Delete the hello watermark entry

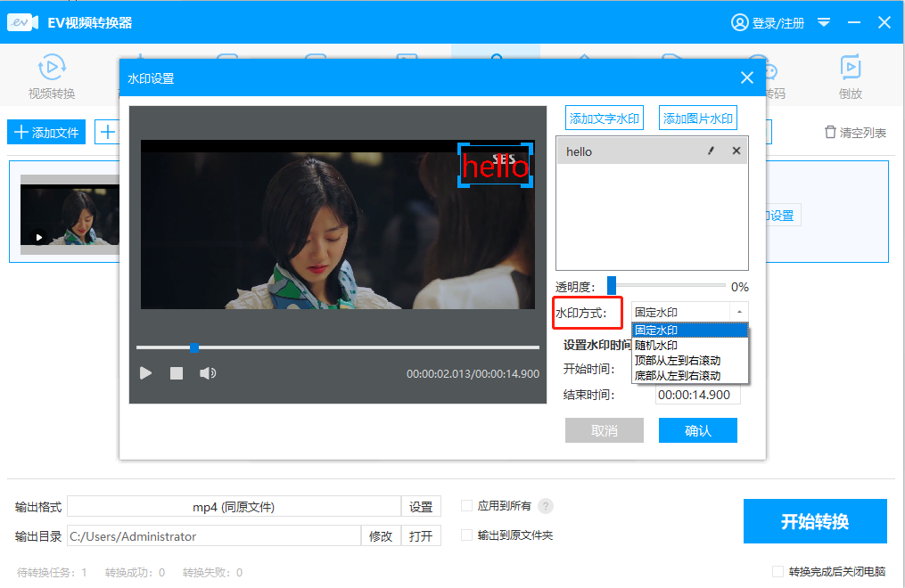(736, 151)
